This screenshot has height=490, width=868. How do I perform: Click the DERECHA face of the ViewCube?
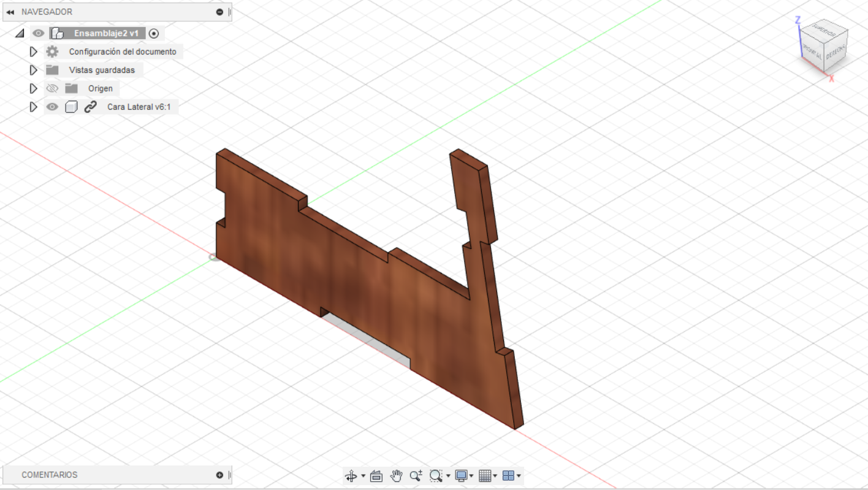(x=836, y=53)
